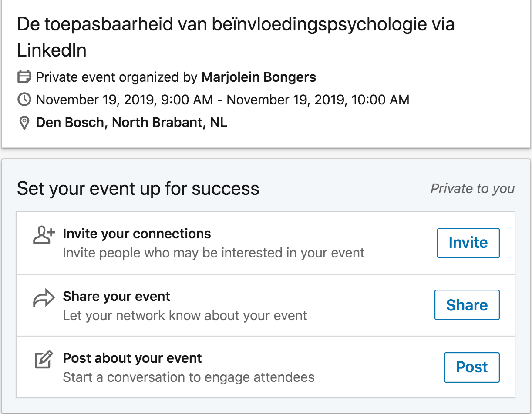
Task: Select the "Invite your connections" heading
Action: (x=137, y=234)
